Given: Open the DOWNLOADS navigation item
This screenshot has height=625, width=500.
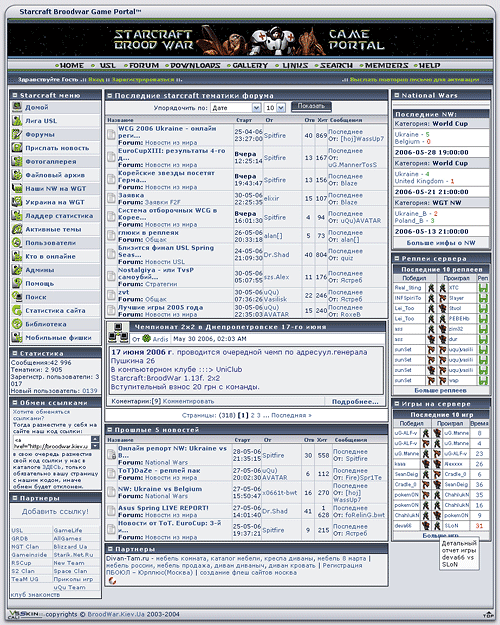Looking at the screenshot, I should 195,65.
